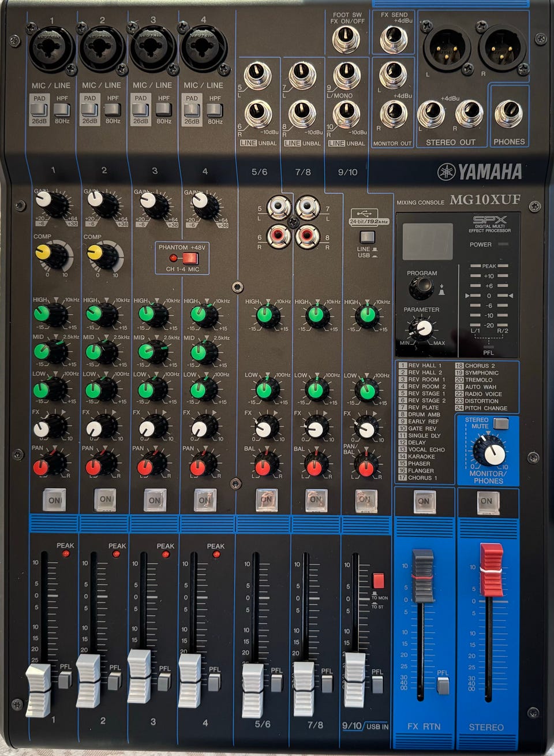Click the YAMAHA logo
554x756 pixels.
click(480, 172)
